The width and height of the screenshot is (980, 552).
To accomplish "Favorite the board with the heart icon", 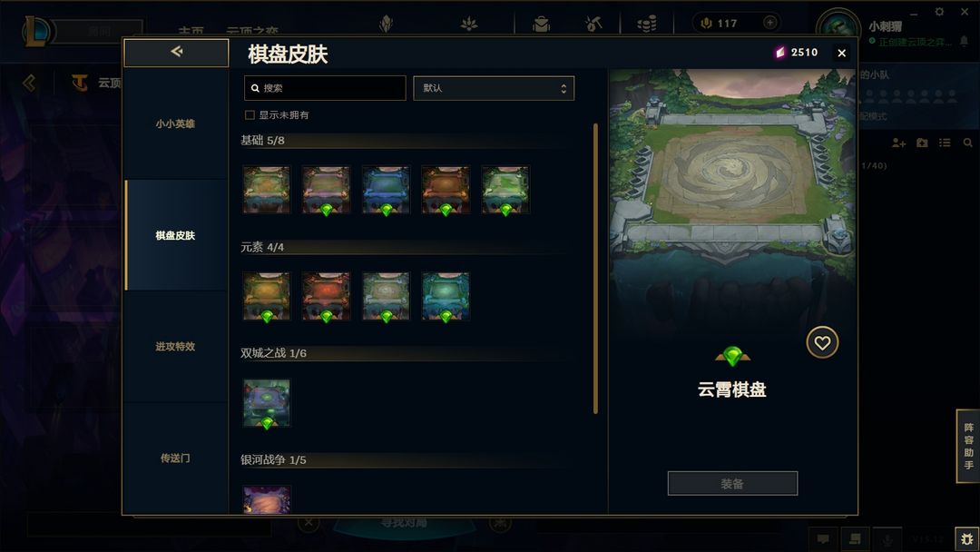I will [822, 342].
